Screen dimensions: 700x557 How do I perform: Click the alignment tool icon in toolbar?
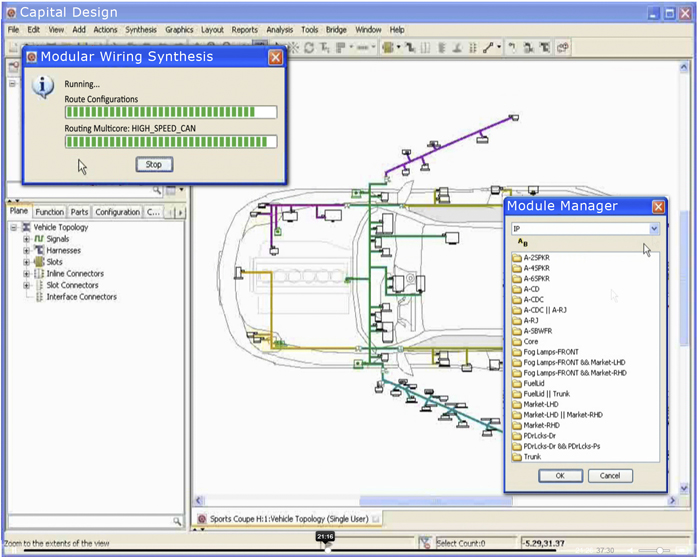click(x=341, y=47)
